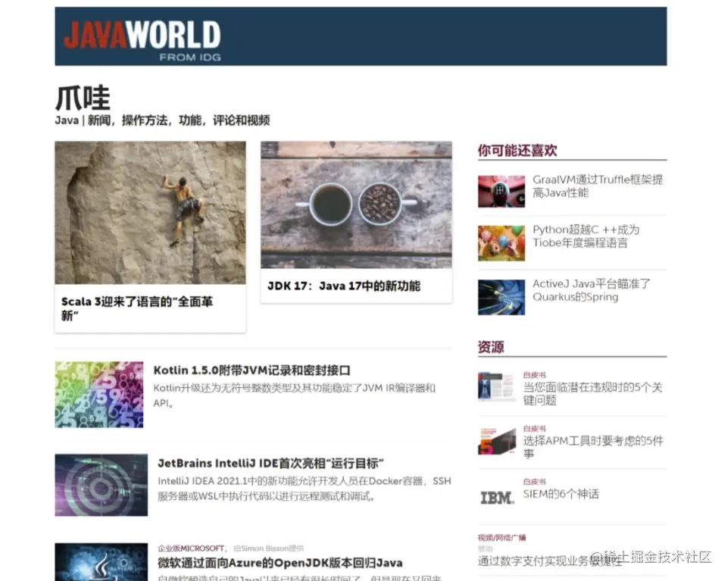Open the APM tools white paper thumbnail
The width and height of the screenshot is (728, 581).
click(497, 441)
